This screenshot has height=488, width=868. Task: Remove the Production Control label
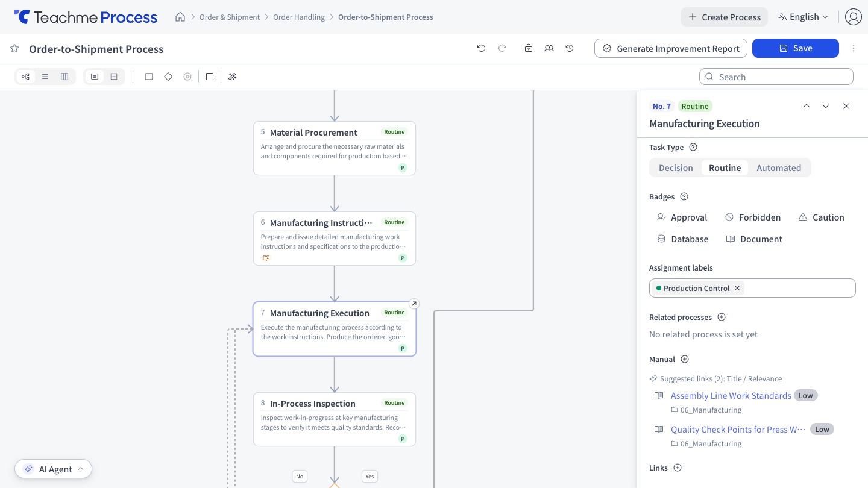[x=737, y=288]
